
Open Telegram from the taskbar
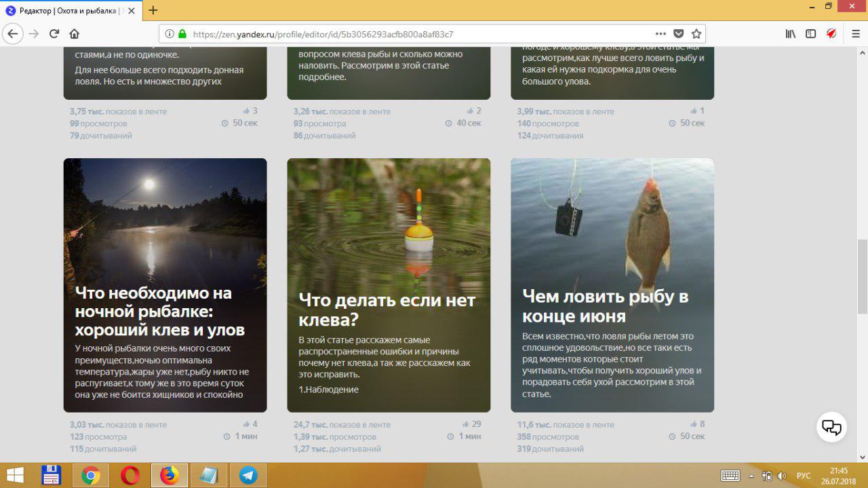pyautogui.click(x=248, y=475)
